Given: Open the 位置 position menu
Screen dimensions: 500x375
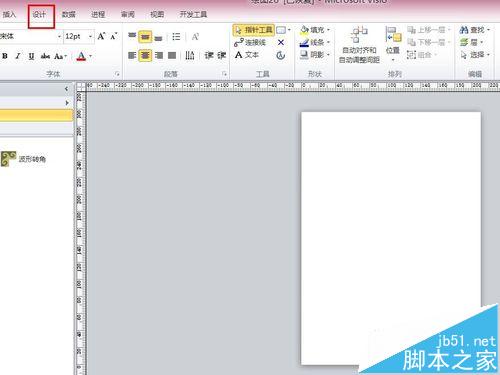Looking at the screenshot, I should coord(393,44).
